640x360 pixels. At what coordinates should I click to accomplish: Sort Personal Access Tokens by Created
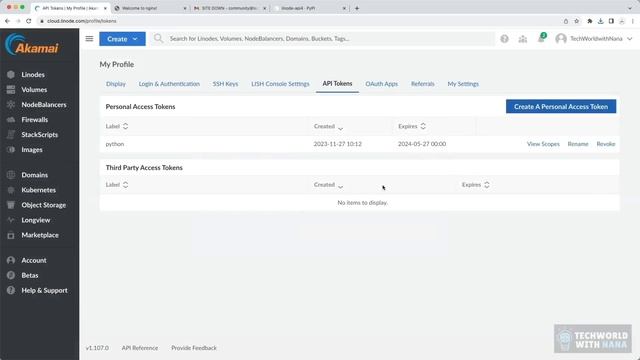coord(328,127)
